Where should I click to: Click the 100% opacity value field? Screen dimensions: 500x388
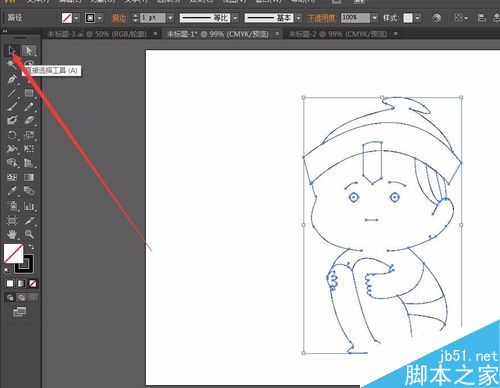(x=355, y=18)
